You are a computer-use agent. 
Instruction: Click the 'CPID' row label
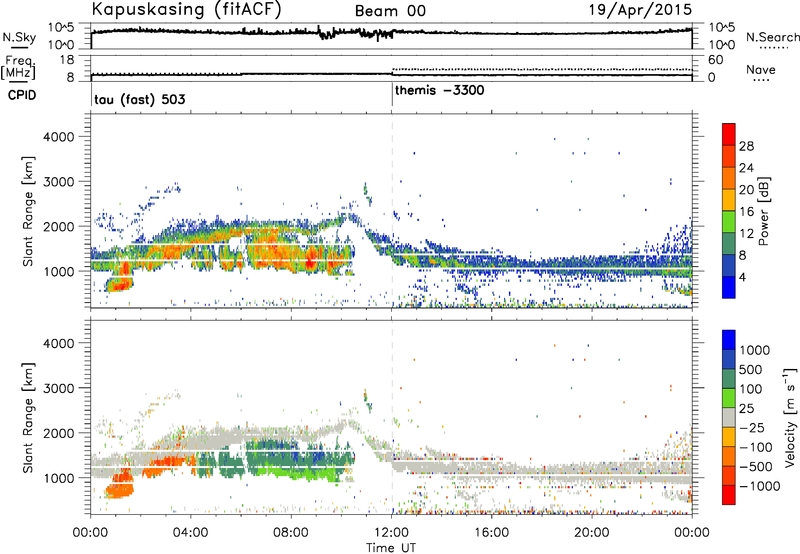coord(22,95)
